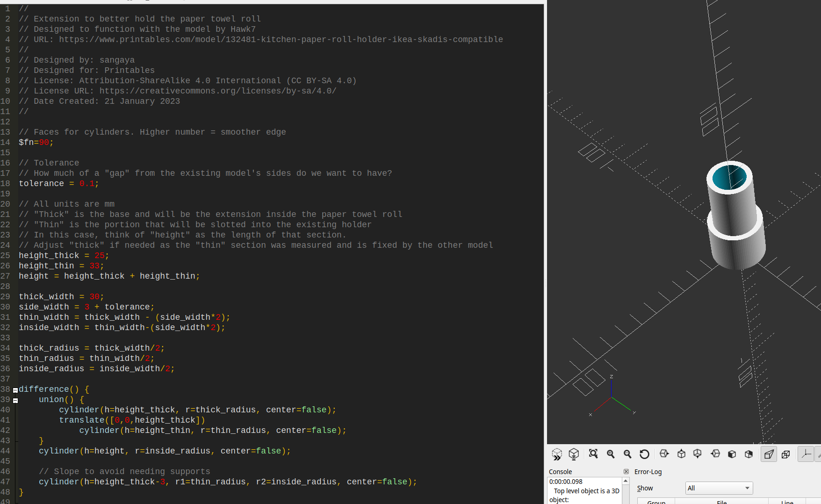Close the Console panel
Viewport: 821px width, 504px height.
(x=626, y=472)
